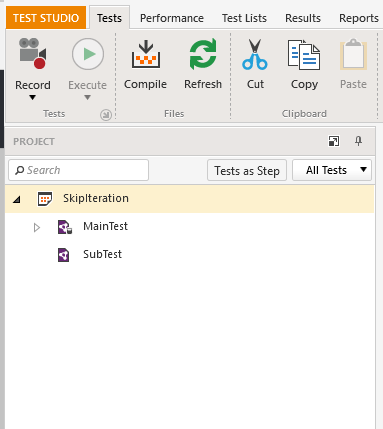Open the Record dropdown arrow
Screen dimensions: 383x429
point(32,98)
